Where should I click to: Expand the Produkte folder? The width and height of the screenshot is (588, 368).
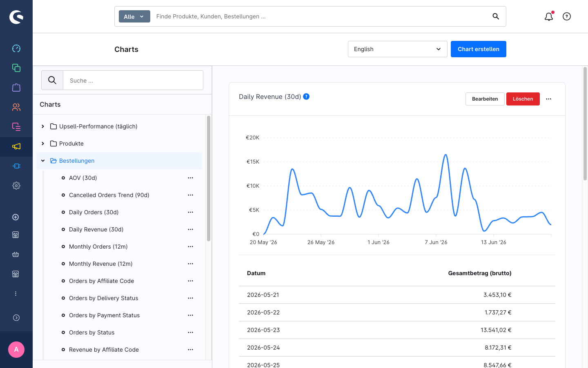coord(43,144)
